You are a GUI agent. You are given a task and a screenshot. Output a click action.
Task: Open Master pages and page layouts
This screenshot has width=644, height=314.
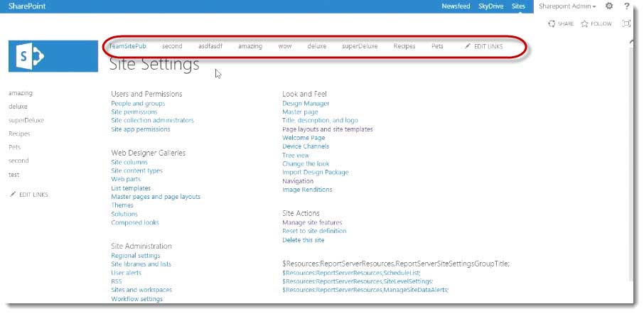[156, 197]
